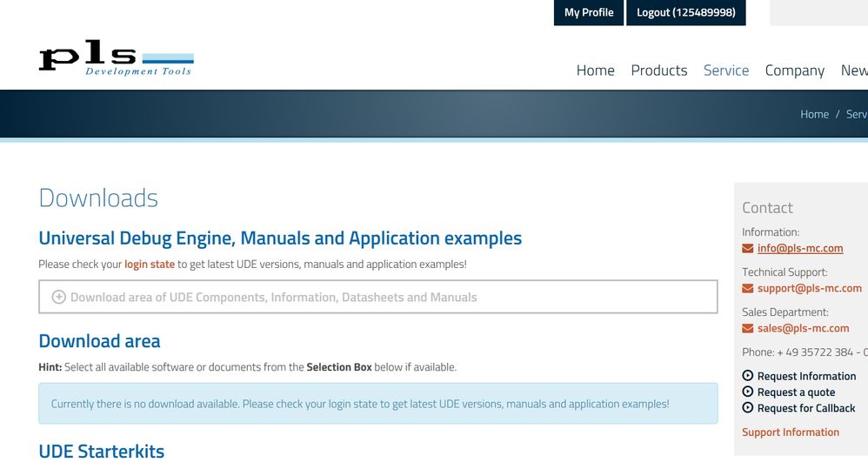The width and height of the screenshot is (868, 469).
Task: Email support@pls-mc.com link
Action: point(810,288)
